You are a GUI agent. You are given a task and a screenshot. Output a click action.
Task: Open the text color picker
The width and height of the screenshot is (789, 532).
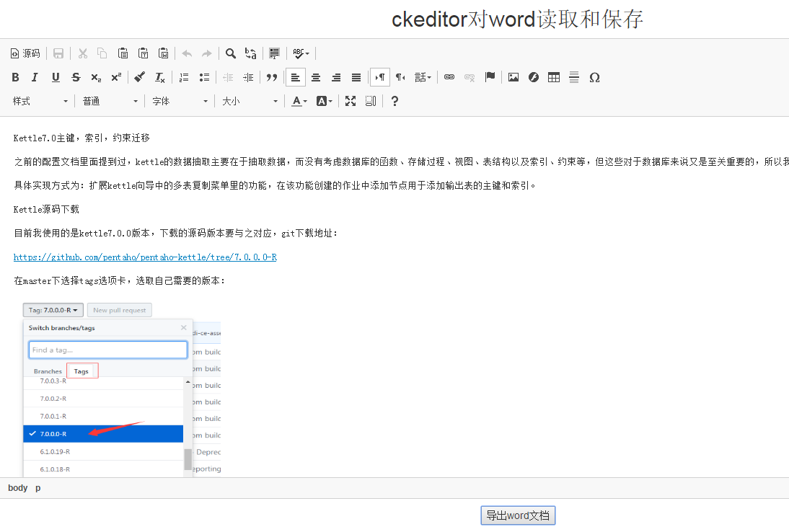pos(299,101)
